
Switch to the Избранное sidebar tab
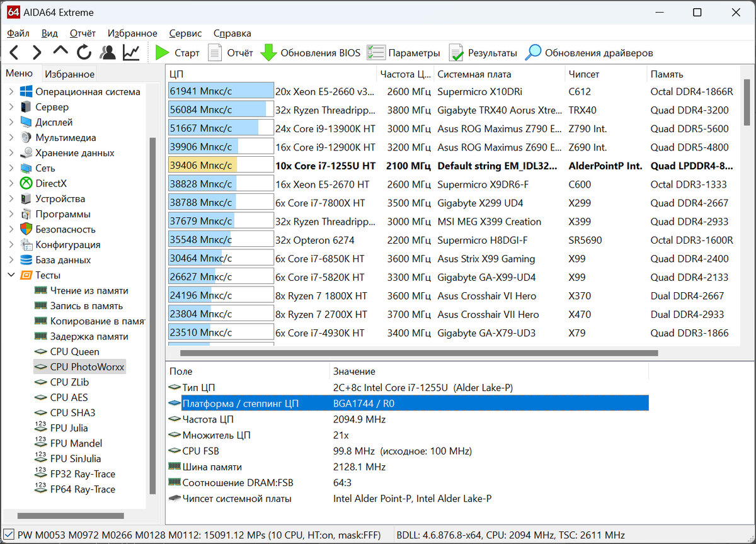point(70,74)
